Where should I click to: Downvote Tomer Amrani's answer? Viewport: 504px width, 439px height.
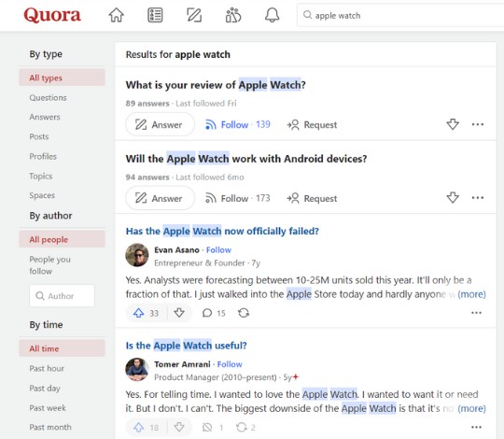point(179,427)
